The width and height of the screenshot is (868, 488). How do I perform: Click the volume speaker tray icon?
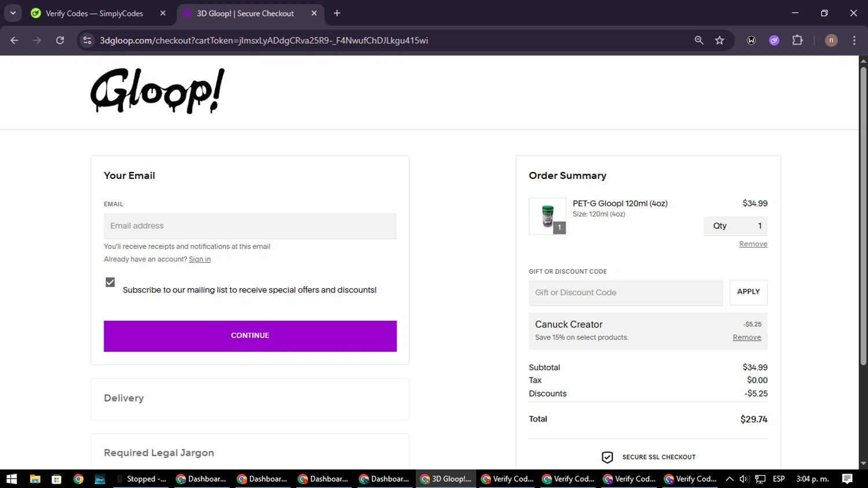[744, 479]
